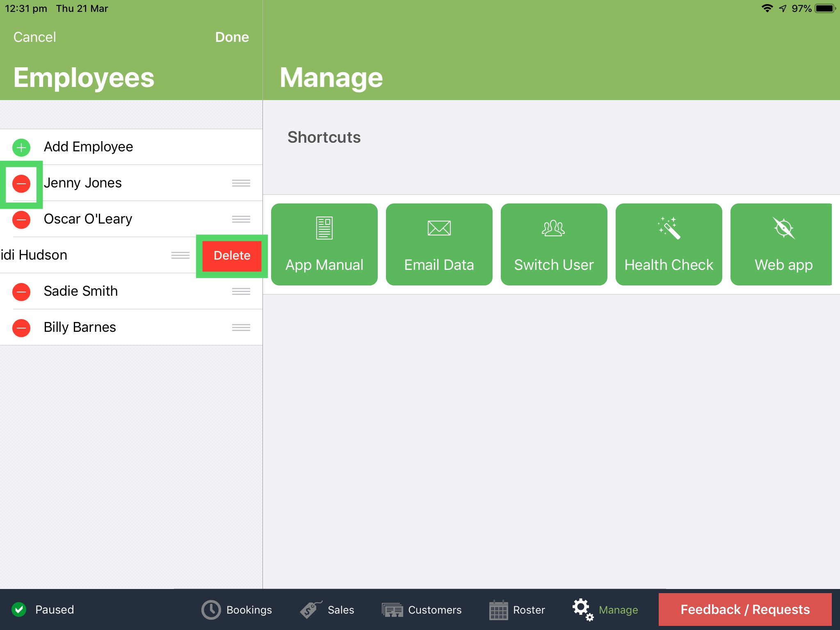Screen dimensions: 840x630
Task: Click the reorder handle next to Sadie Smith
Action: 241,292
